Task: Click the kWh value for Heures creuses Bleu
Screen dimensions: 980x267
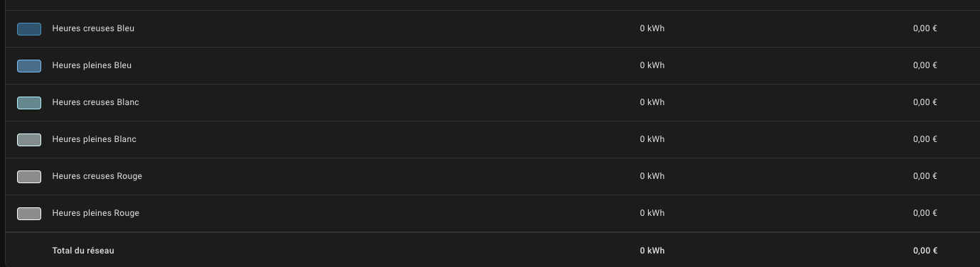Action: click(x=652, y=28)
